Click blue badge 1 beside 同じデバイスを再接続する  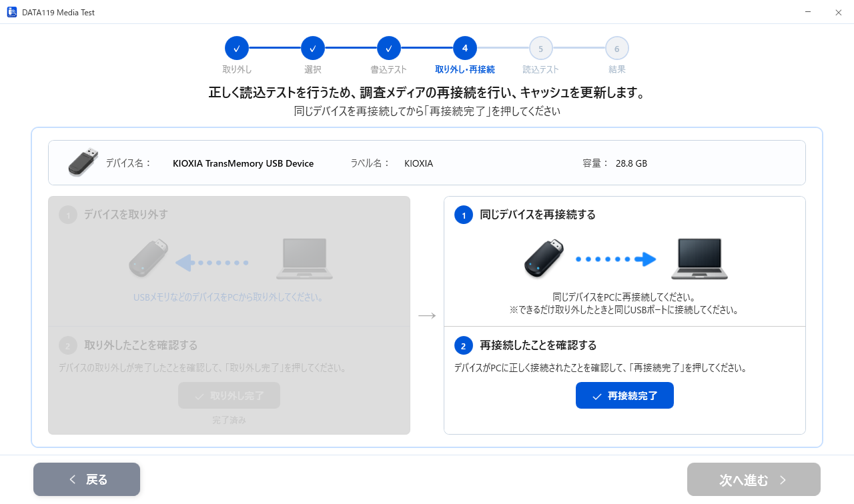[463, 215]
